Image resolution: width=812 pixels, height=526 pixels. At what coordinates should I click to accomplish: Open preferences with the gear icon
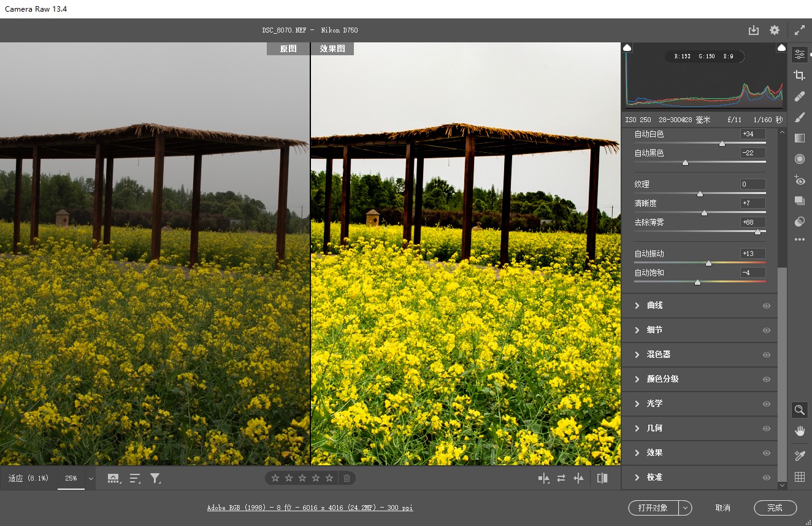pyautogui.click(x=775, y=30)
